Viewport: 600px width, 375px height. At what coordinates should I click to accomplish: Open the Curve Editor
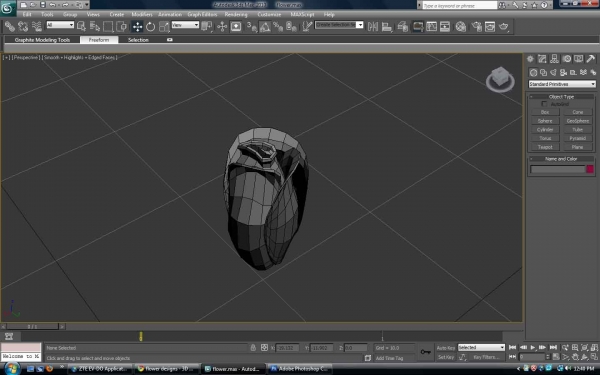click(431, 26)
